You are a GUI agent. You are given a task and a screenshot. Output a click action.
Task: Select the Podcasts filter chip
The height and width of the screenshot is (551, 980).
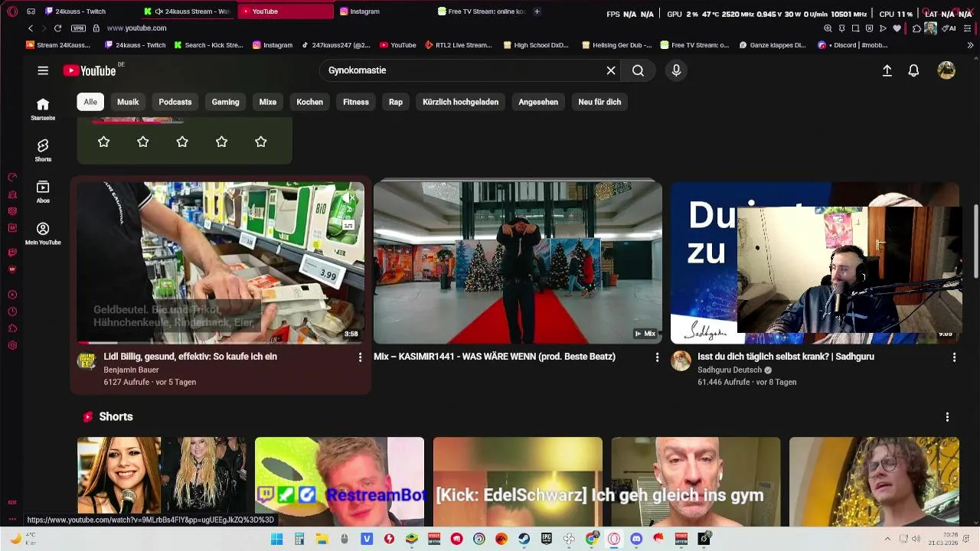[175, 102]
